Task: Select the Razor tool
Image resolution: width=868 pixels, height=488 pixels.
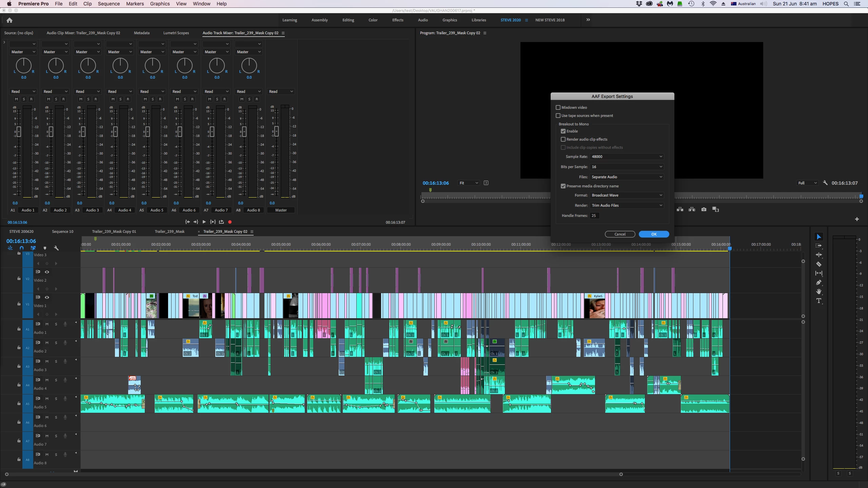Action: (819, 264)
